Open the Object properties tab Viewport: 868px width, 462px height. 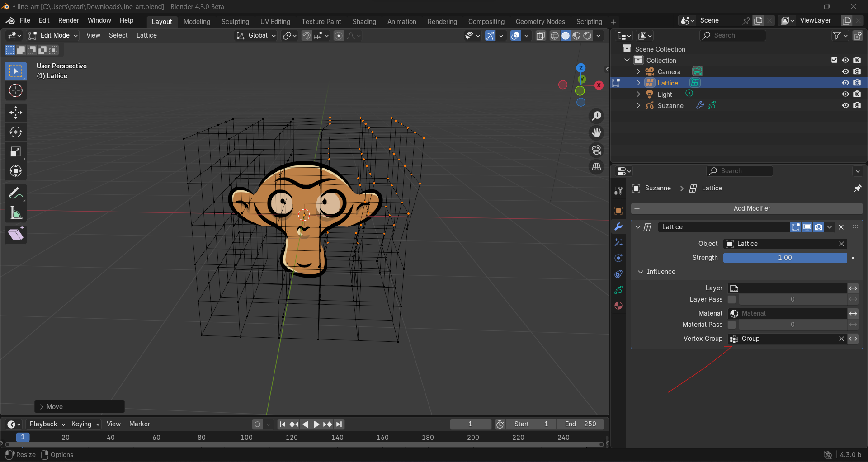coord(618,211)
